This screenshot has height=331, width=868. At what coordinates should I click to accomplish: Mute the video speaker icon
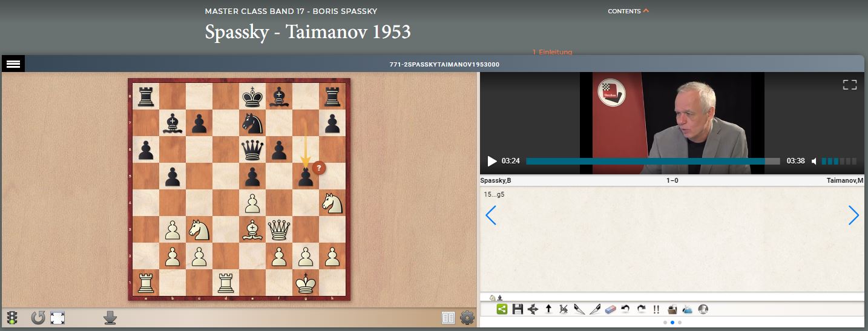tap(815, 161)
